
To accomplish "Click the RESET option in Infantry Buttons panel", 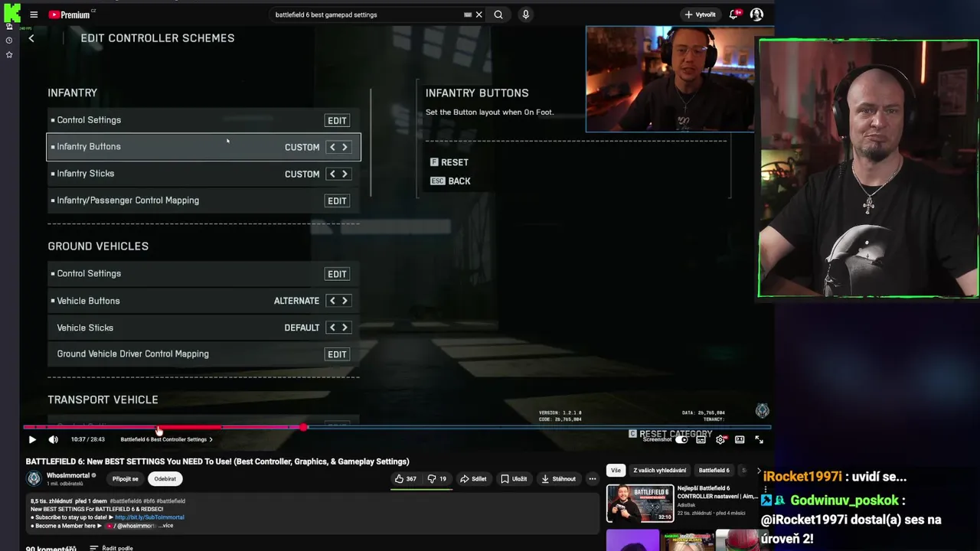I will 449,162.
